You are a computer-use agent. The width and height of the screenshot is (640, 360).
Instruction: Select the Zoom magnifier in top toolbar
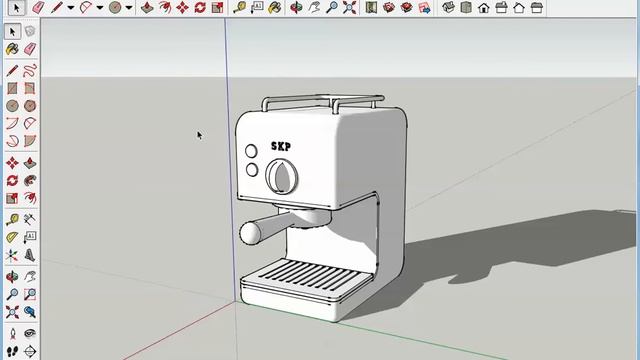332,7
